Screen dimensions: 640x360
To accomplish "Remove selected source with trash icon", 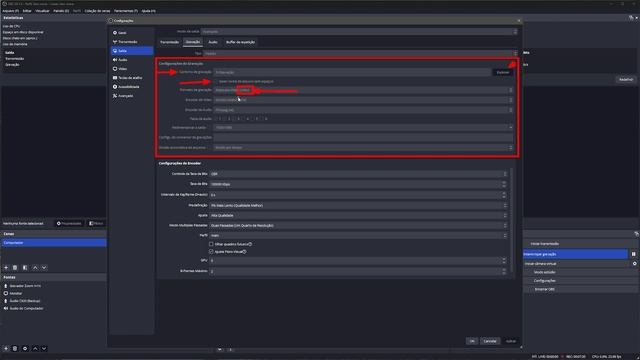I will (x=15, y=349).
